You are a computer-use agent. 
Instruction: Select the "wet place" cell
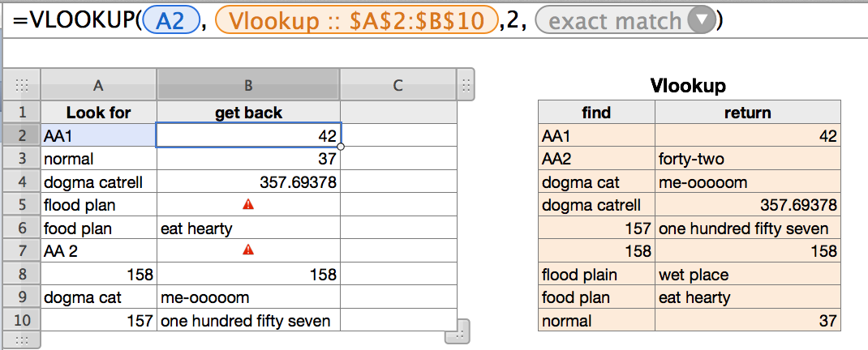point(747,275)
